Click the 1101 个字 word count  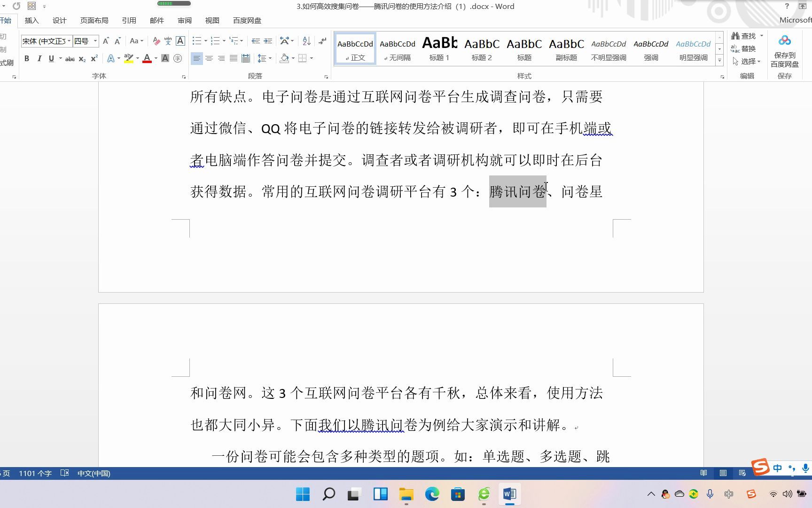coord(35,473)
